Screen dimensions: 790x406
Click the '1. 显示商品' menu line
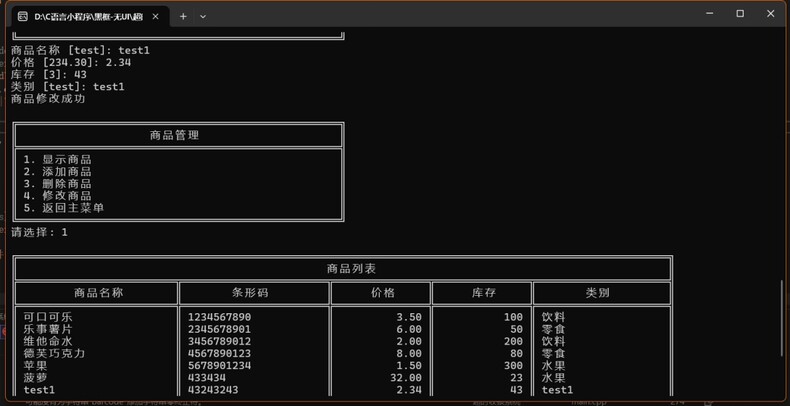tap(58, 160)
